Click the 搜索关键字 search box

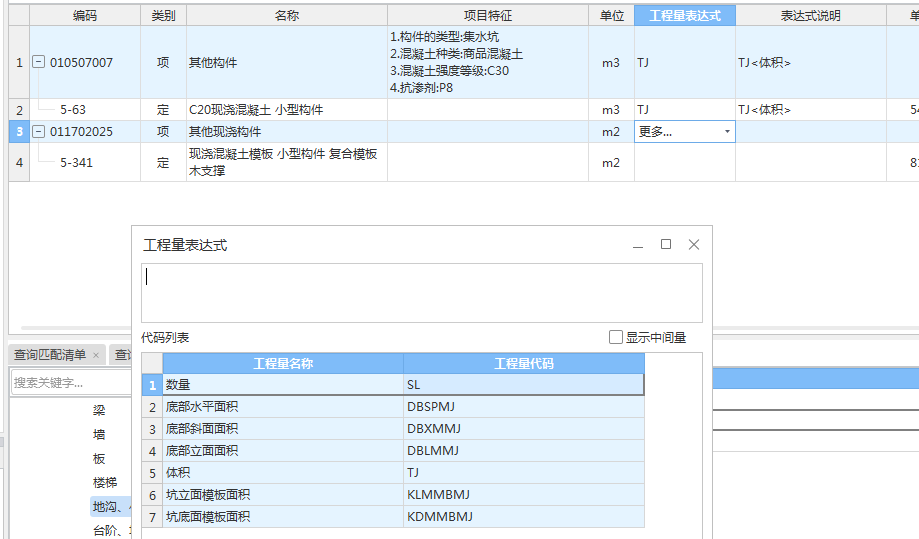point(71,383)
